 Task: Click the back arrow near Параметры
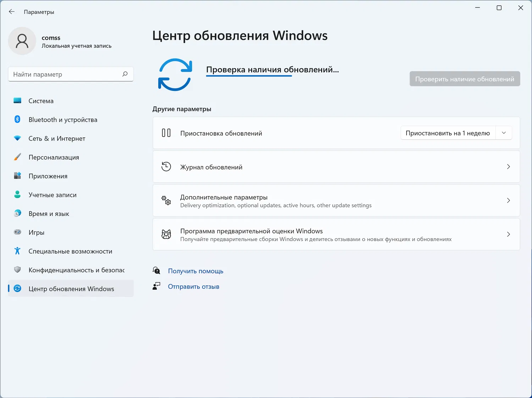coord(11,11)
